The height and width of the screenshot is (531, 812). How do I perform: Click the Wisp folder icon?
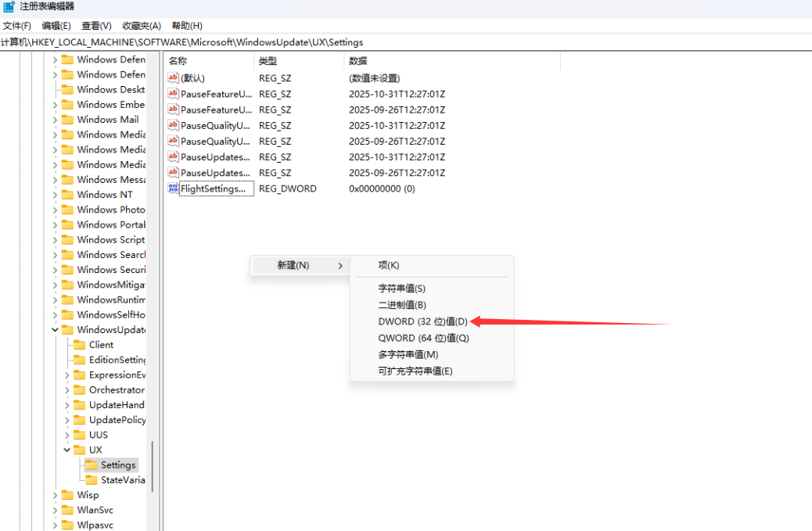[67, 495]
